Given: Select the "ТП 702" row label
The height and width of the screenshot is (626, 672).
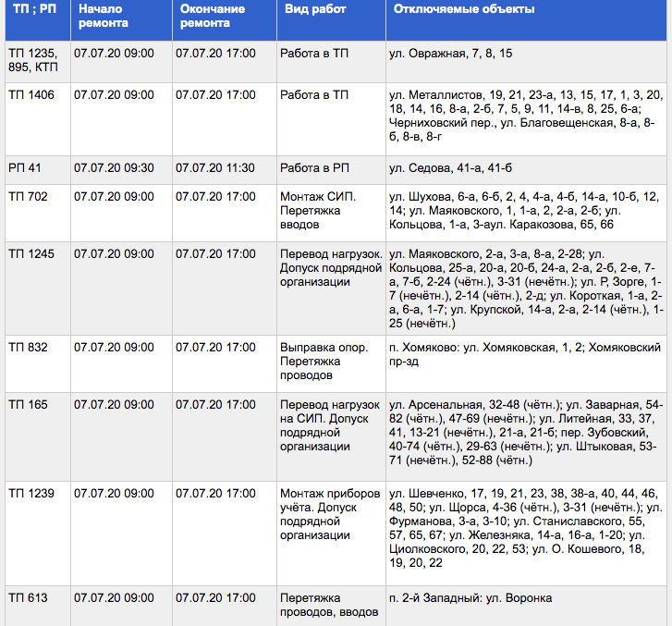Looking at the screenshot, I should point(28,196).
